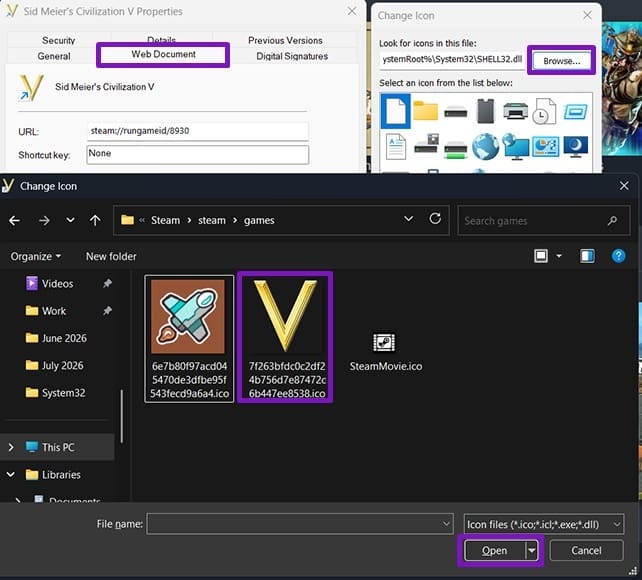Expand This PC tree node
642x580 pixels.
(x=11, y=447)
